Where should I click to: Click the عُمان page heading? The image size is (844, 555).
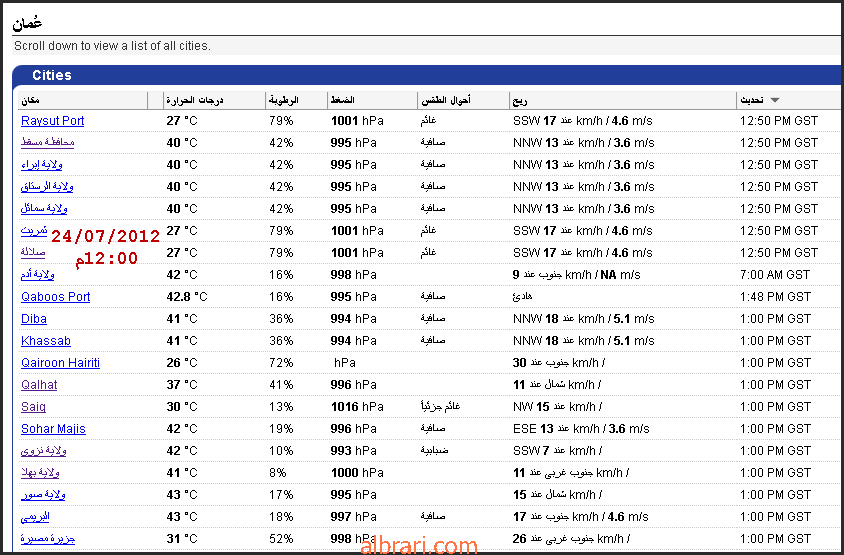pos(27,23)
